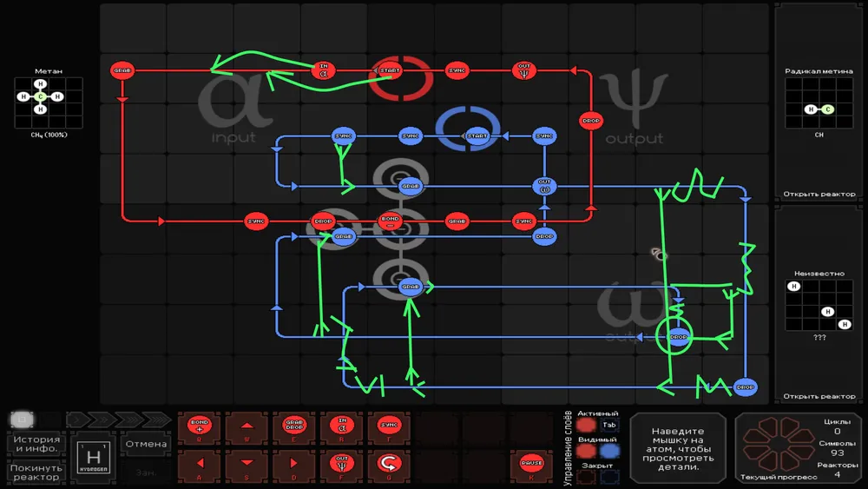Click the Hydrogen element tile
Screen dimensions: 868x489
click(x=94, y=459)
